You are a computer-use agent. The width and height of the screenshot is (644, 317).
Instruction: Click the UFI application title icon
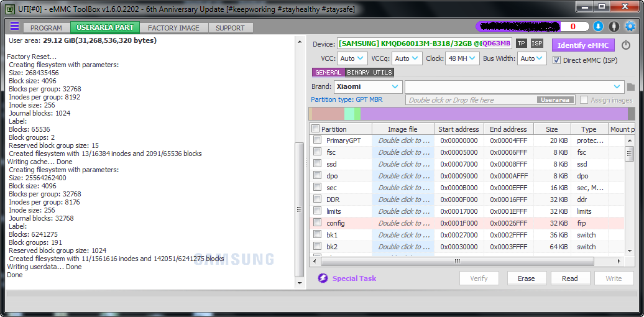11,9
